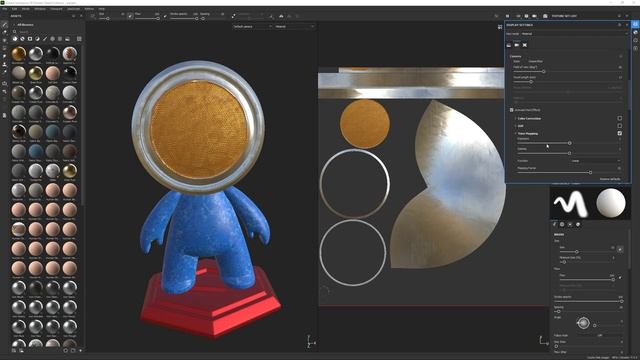Viewport: 640px width, 360px height.
Task: Open the Viewport menu
Action: pos(56,9)
